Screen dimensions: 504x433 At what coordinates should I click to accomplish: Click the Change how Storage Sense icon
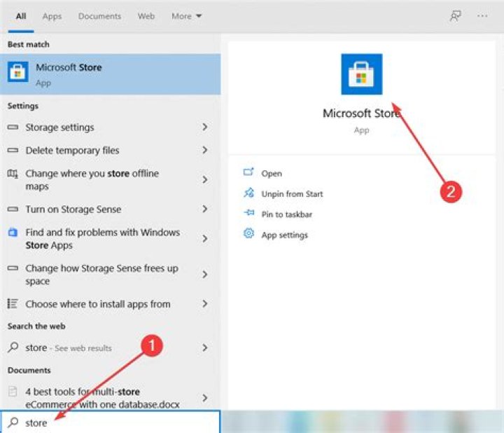[13, 268]
